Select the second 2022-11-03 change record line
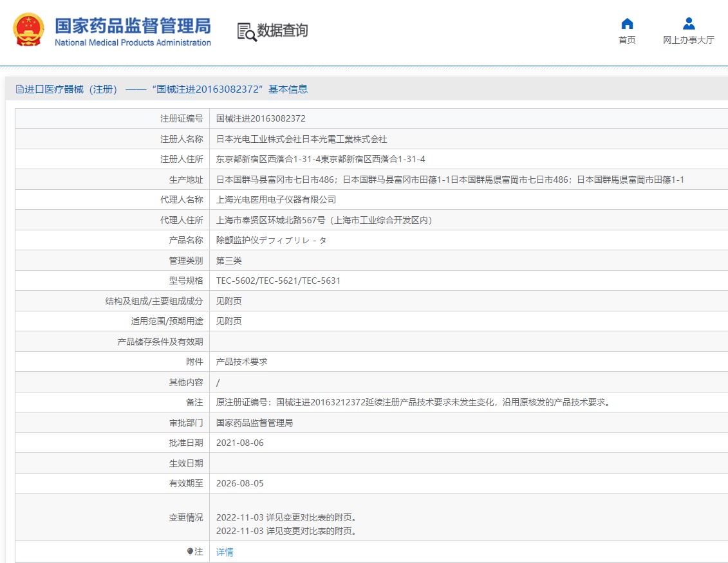 click(x=286, y=531)
